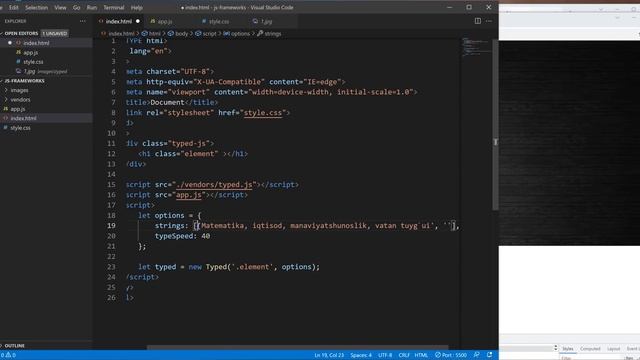The width and height of the screenshot is (640, 360).
Task: Click unsaved dot on index.html tab
Action: coord(138,21)
